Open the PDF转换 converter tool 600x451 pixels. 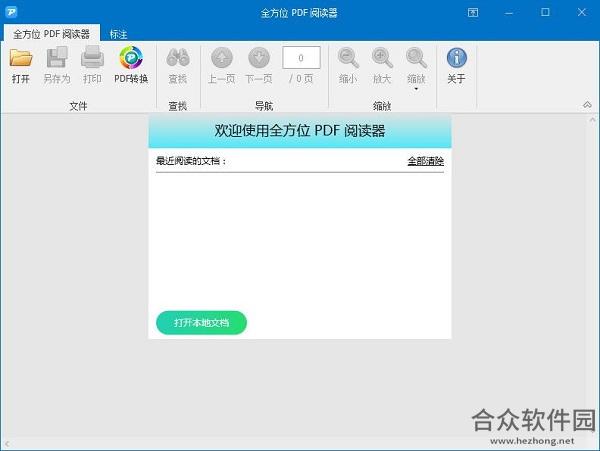pos(131,65)
